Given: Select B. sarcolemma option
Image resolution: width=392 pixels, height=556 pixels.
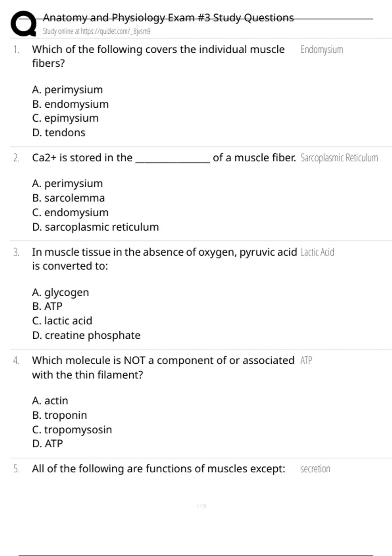Looking at the screenshot, I should click(69, 198).
